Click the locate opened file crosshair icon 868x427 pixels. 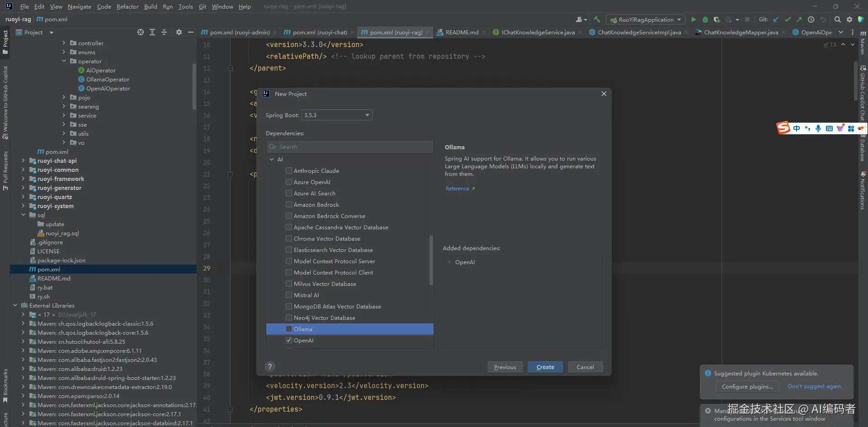[141, 32]
